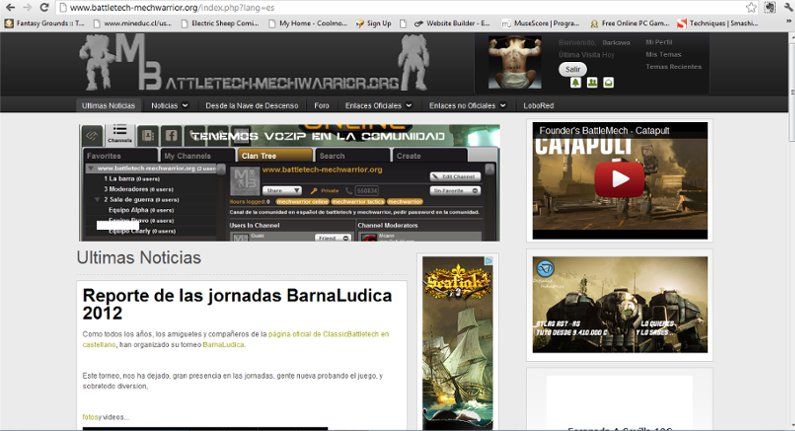Open the Fantasy Grounds bookmark

pos(45,23)
